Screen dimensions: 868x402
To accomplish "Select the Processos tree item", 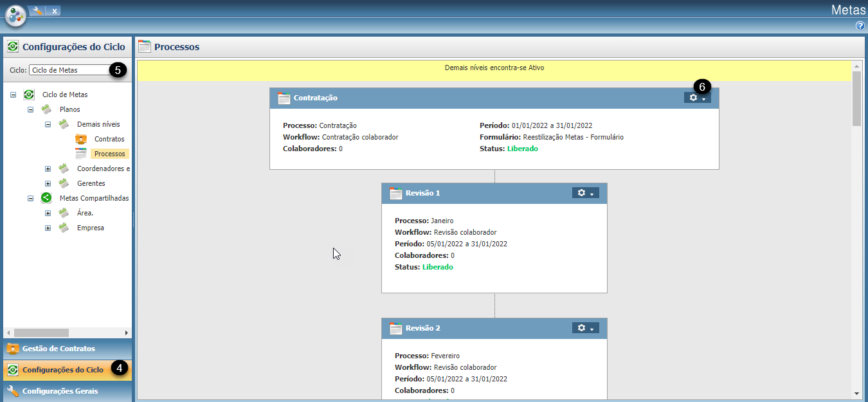I will click(x=110, y=154).
